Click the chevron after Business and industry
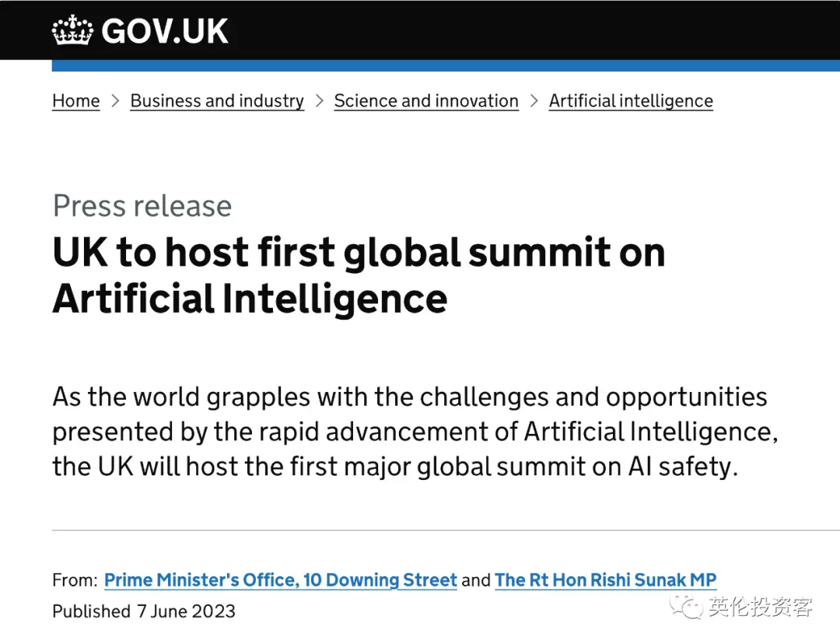This screenshot has width=840, height=644. point(319,101)
